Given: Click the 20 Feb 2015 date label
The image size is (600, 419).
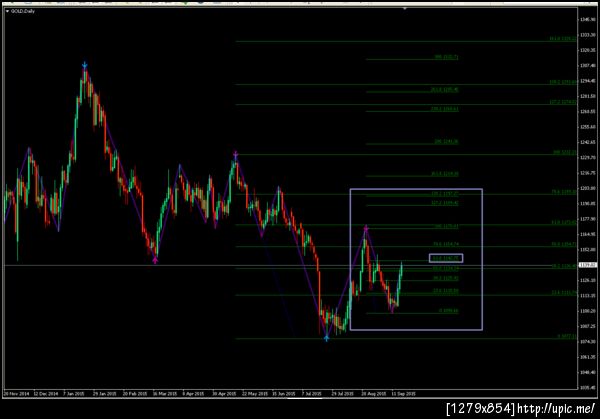Looking at the screenshot, I should (135, 393).
